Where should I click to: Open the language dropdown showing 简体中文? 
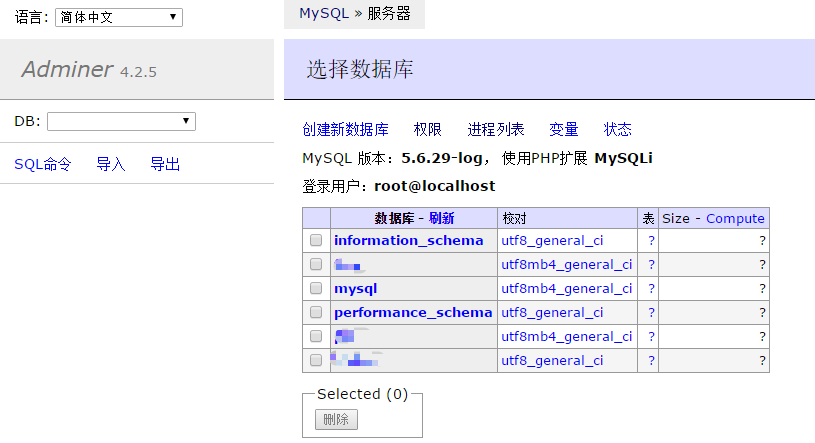tap(119, 17)
